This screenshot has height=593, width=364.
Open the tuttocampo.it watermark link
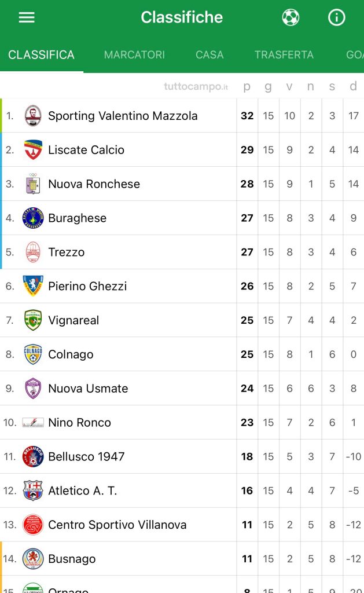196,87
